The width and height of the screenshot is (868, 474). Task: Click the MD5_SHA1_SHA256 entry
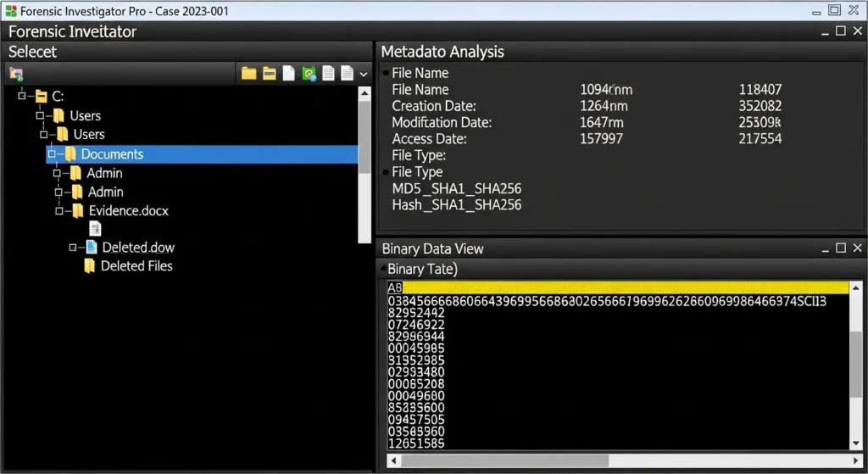[x=457, y=188]
